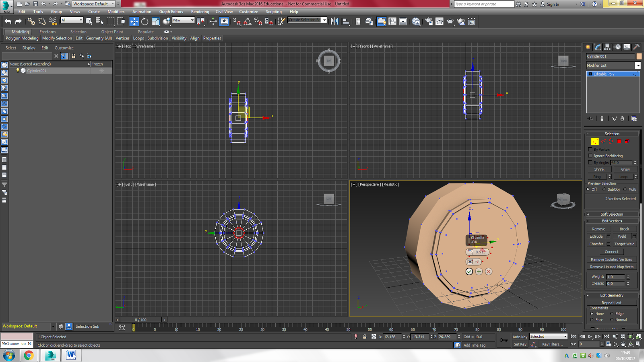Enable the By Angle checkbox

(590, 162)
